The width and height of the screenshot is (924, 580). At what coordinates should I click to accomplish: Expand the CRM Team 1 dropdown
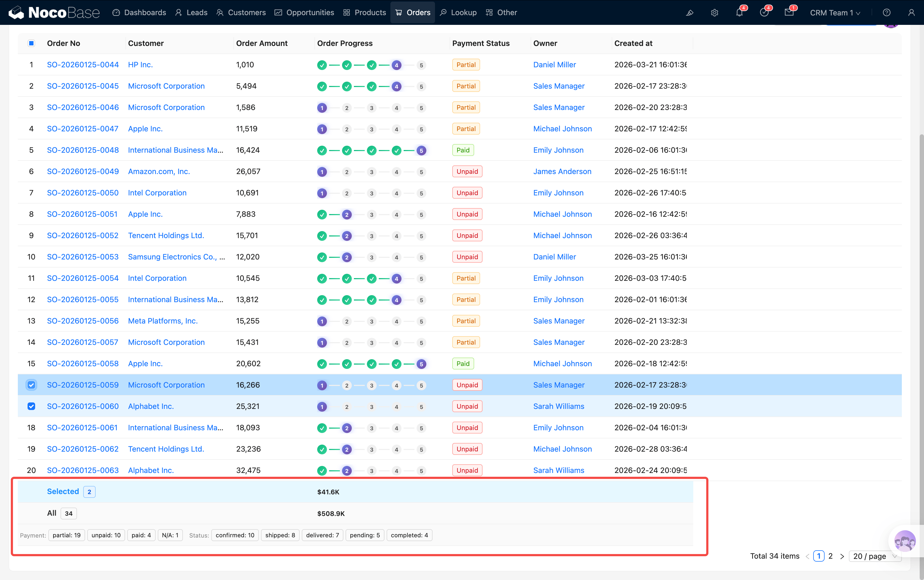click(835, 13)
